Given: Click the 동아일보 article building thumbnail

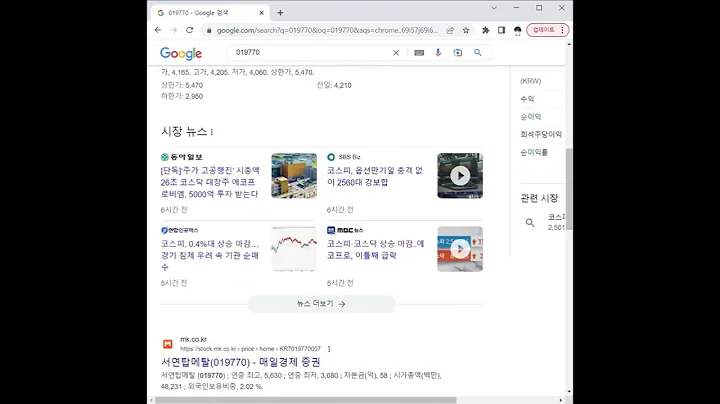Looking at the screenshot, I should 294,176.
